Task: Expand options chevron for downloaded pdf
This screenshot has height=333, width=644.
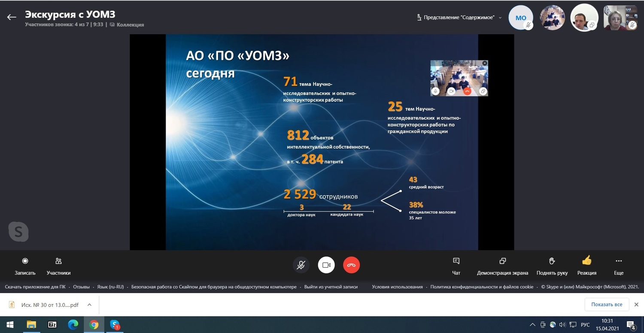Action: pyautogui.click(x=89, y=305)
